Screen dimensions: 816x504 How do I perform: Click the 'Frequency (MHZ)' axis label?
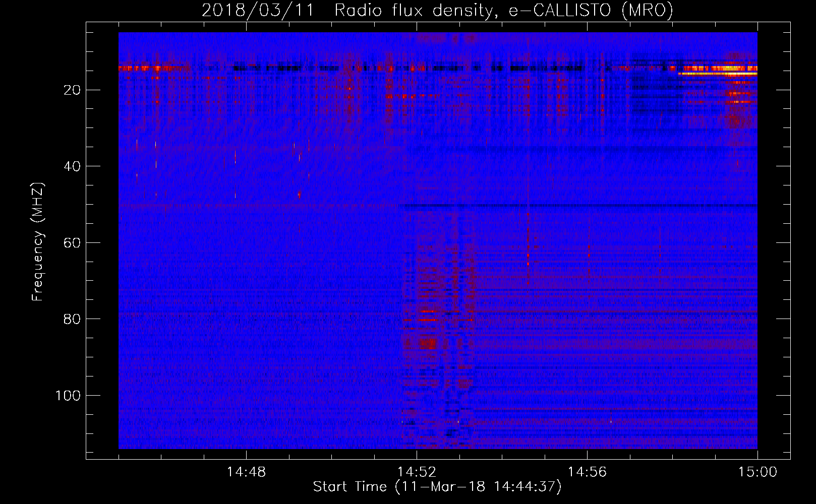click(x=37, y=242)
